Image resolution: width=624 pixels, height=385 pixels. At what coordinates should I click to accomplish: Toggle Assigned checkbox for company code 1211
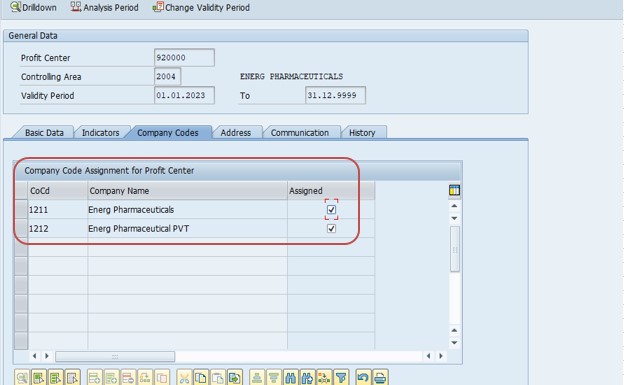pos(331,209)
